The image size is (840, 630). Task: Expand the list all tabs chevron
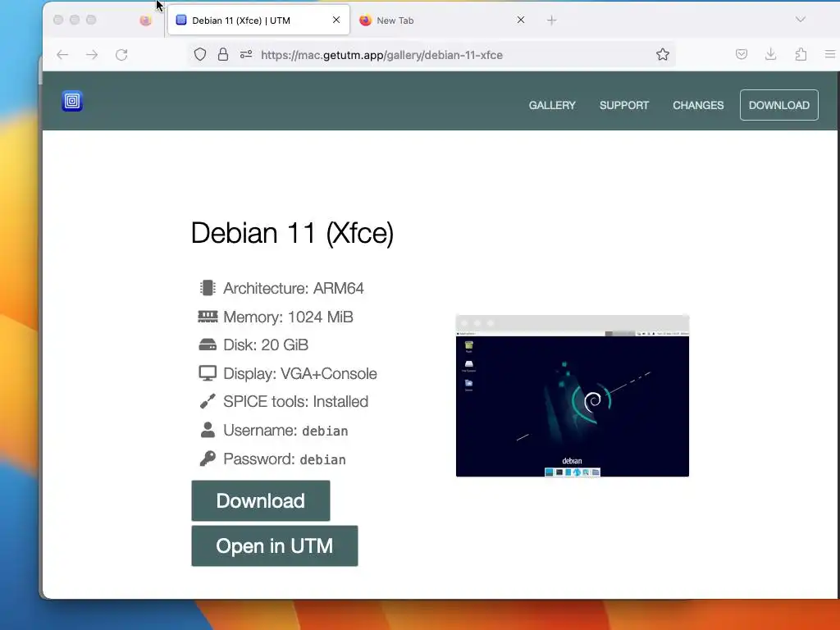pyautogui.click(x=801, y=20)
